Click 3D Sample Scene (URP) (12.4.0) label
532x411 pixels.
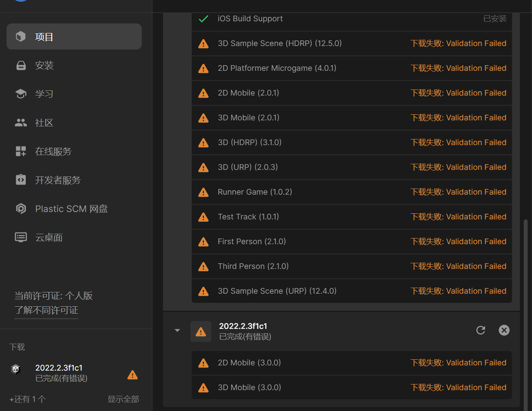[277, 291]
